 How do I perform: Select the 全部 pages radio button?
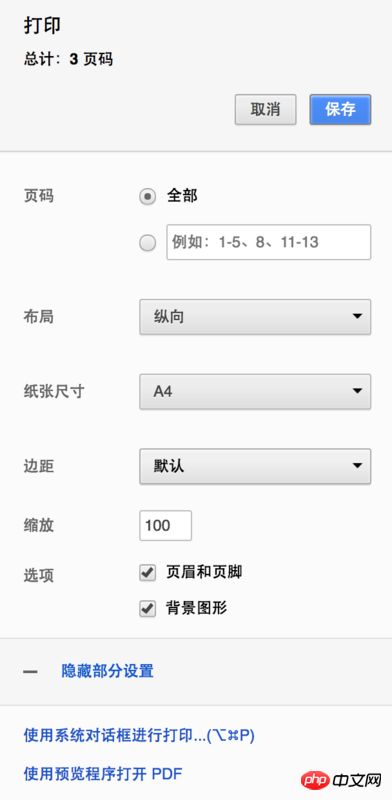[x=148, y=196]
